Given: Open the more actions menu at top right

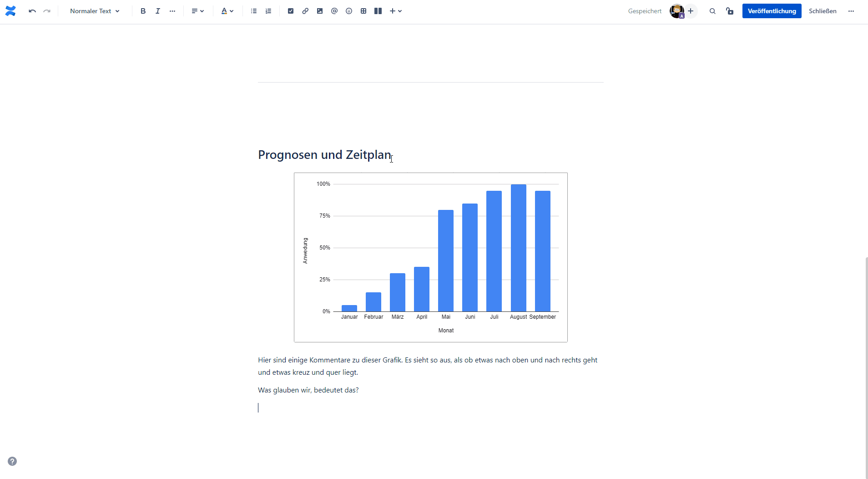Looking at the screenshot, I should (x=851, y=11).
